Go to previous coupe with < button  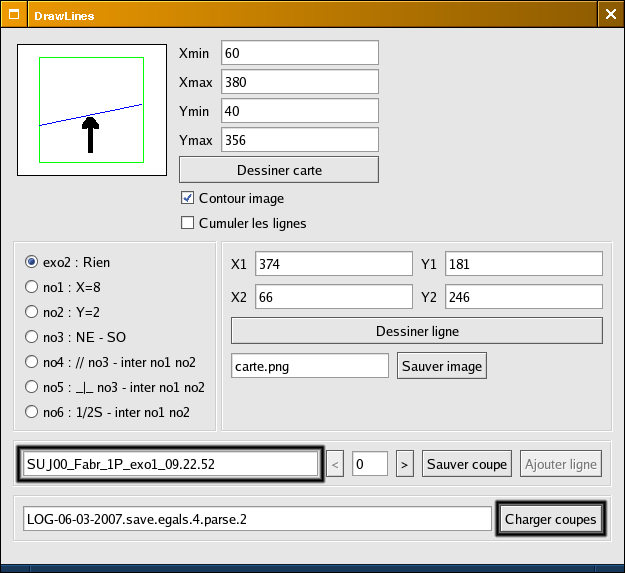(335, 464)
